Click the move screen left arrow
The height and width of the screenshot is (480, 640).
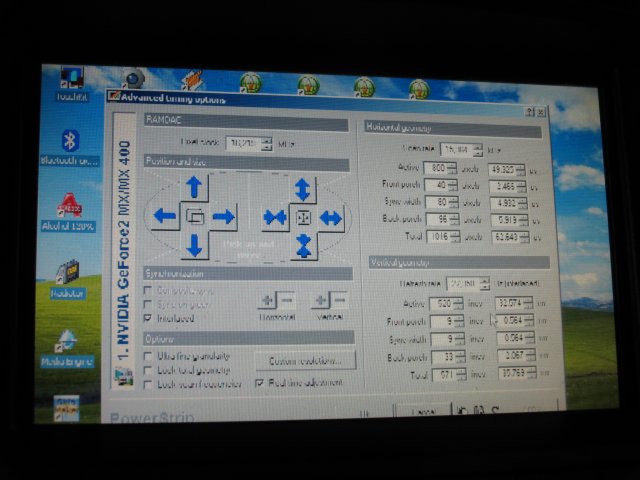[166, 216]
